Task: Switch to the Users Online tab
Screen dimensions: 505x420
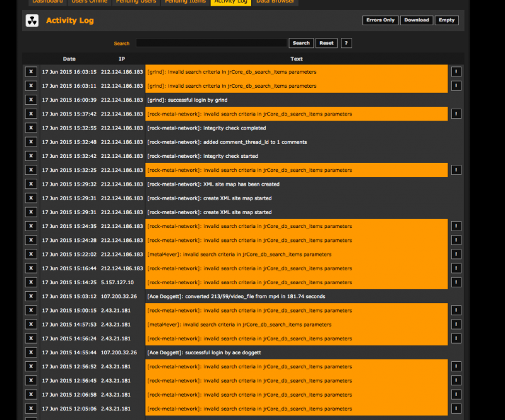Action: (x=89, y=2)
